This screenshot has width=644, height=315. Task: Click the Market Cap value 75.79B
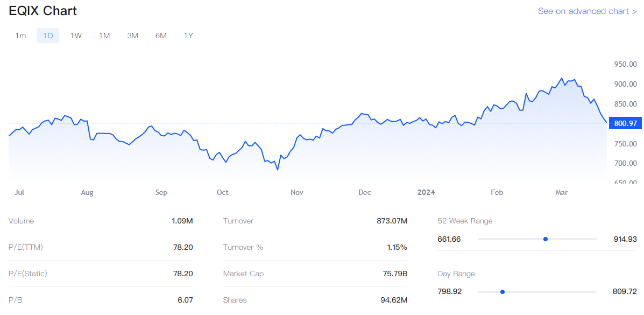(x=394, y=274)
